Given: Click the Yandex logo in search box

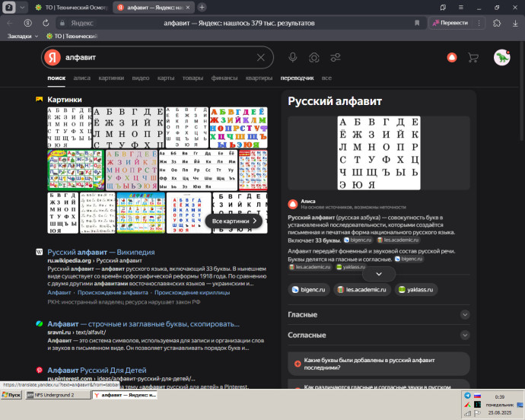Looking at the screenshot, I should [52, 57].
